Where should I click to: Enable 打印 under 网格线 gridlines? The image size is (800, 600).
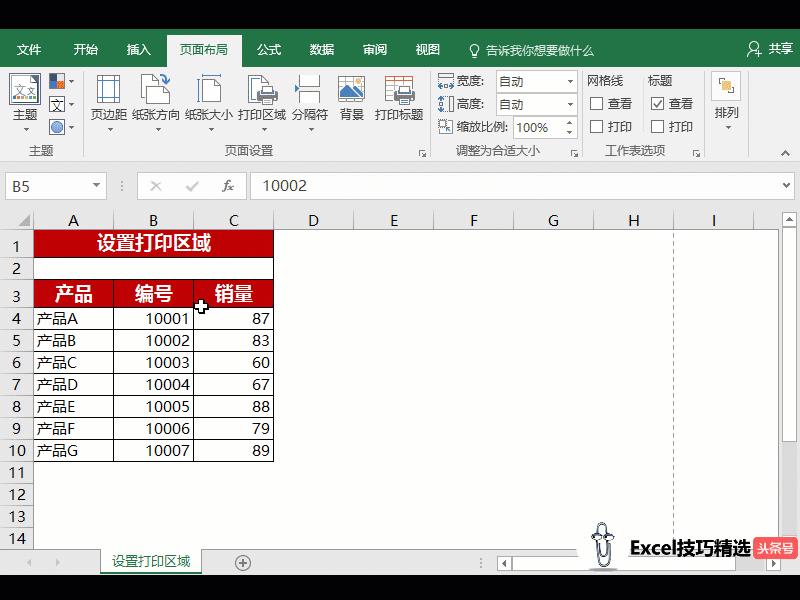pyautogui.click(x=595, y=126)
